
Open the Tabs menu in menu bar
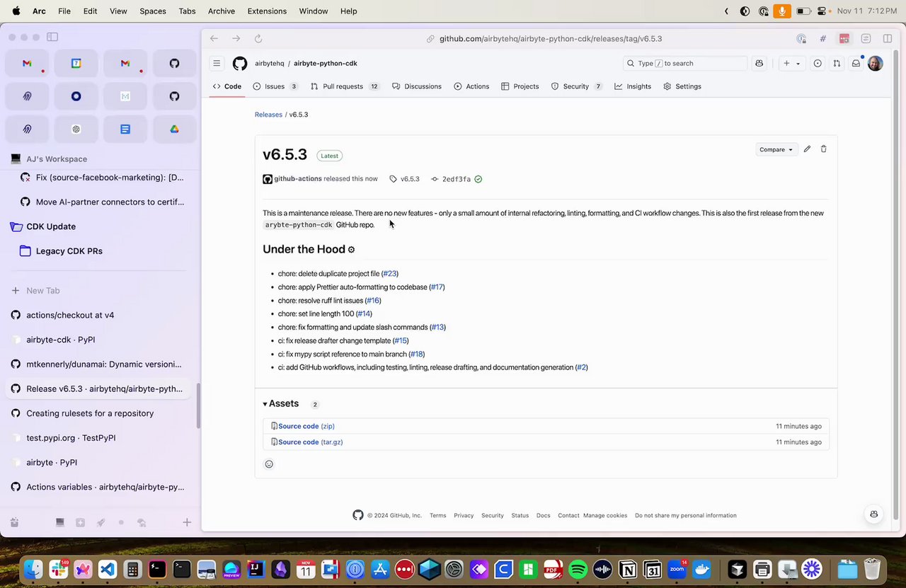[187, 11]
